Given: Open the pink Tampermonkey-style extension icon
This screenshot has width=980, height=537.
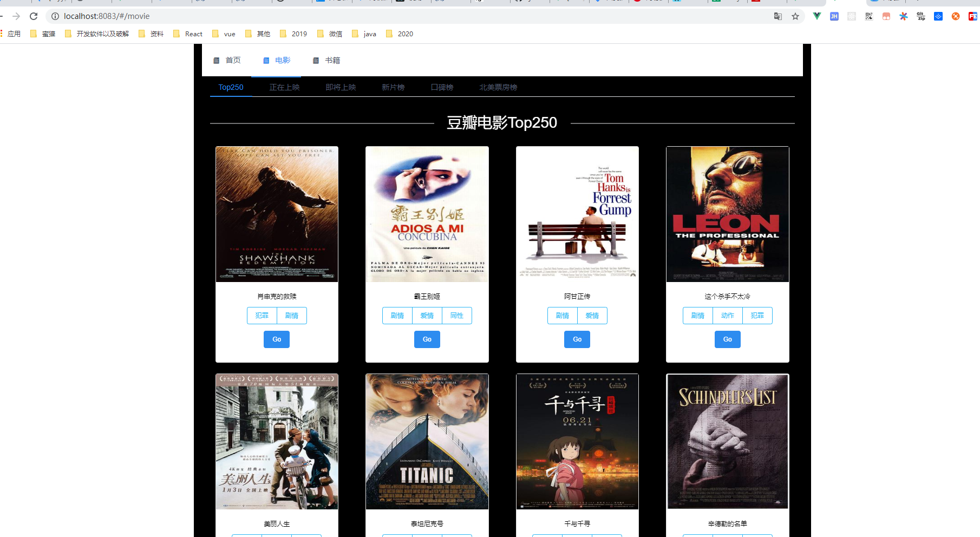Looking at the screenshot, I should [886, 16].
